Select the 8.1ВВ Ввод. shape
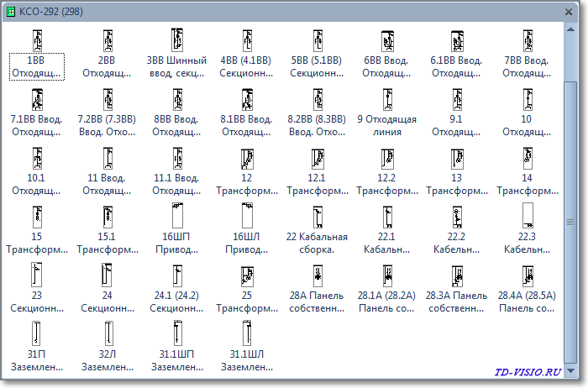Screen dimensions: 588x388 click(246, 113)
